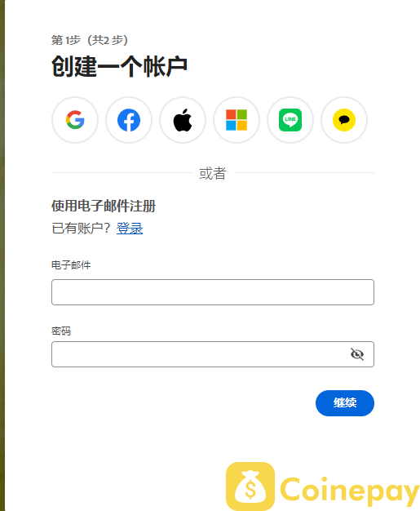
Task: Click the 使用电子邮件注册 subheading
Action: tap(104, 206)
